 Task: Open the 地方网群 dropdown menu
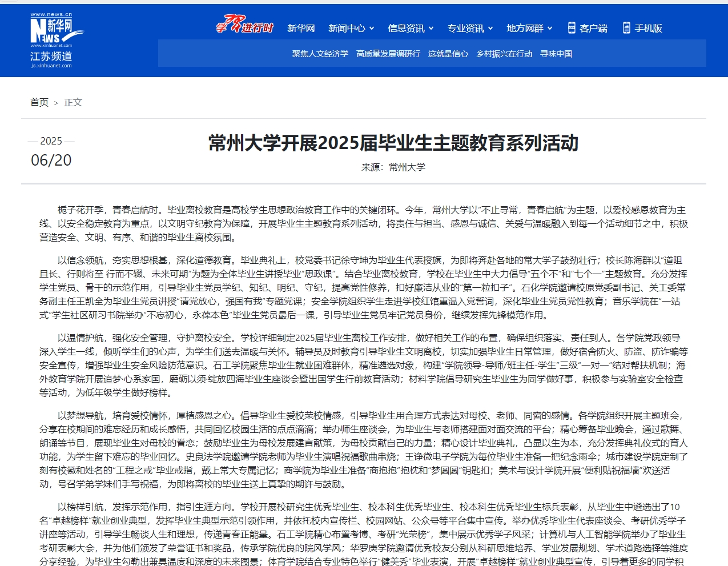pyautogui.click(x=529, y=29)
